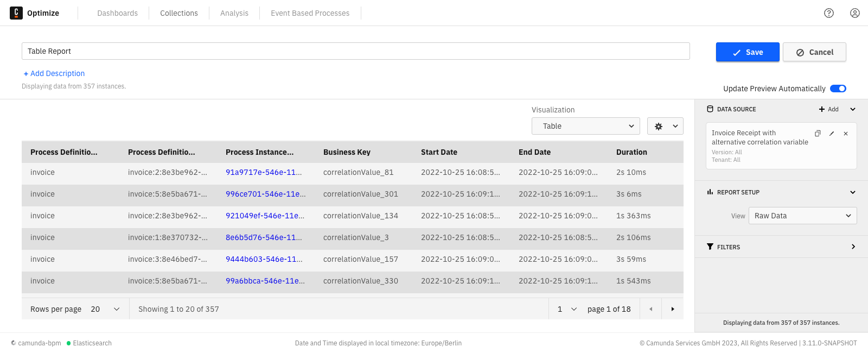Viewport: 868px width, 353px height.
Task: Click the correlationValue_81 cell
Action: pyautogui.click(x=359, y=172)
